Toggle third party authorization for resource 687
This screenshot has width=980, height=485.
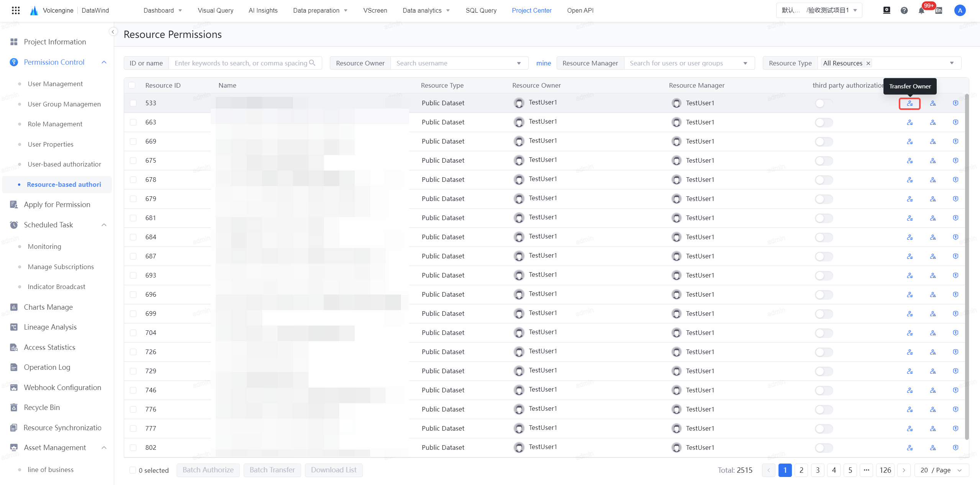(x=824, y=256)
